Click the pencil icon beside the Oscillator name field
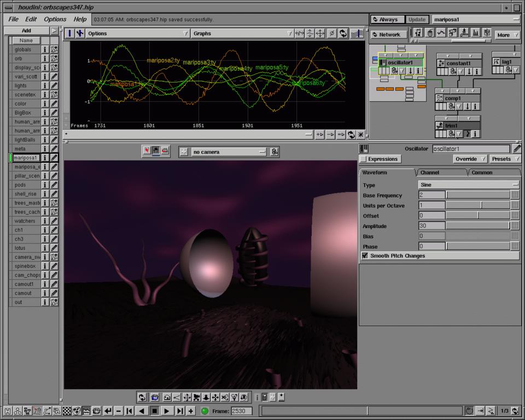Viewport: 525px width, 420px height. pos(517,149)
